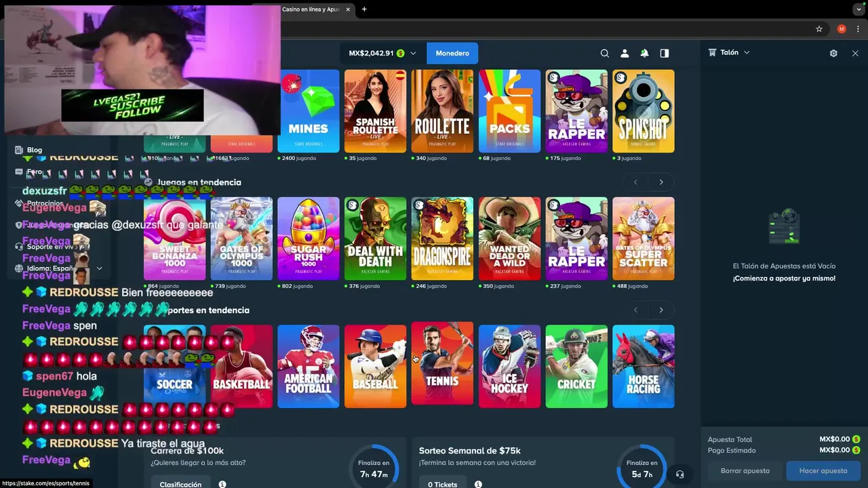This screenshot has width=868, height=488.
Task: Click the Hacer apuesta button
Action: click(823, 470)
